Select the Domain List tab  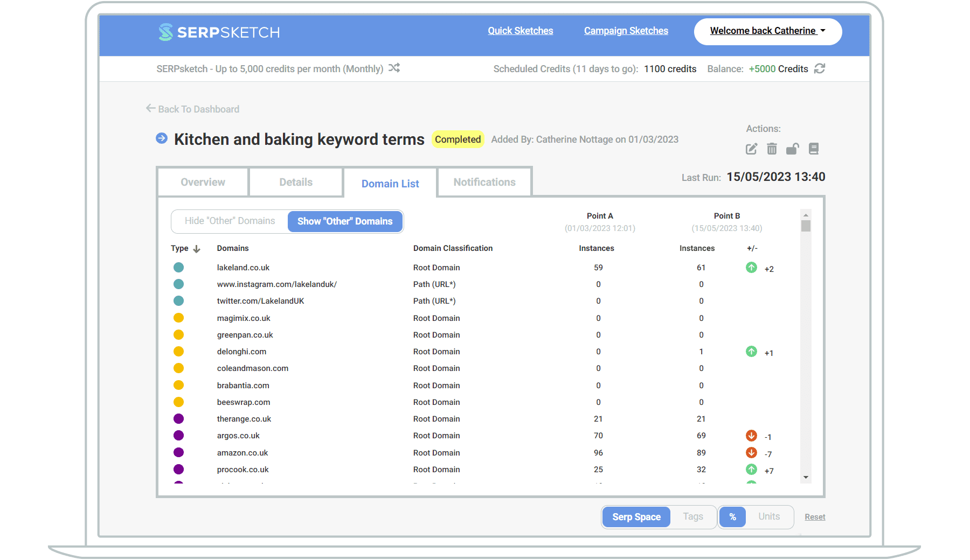tap(390, 184)
